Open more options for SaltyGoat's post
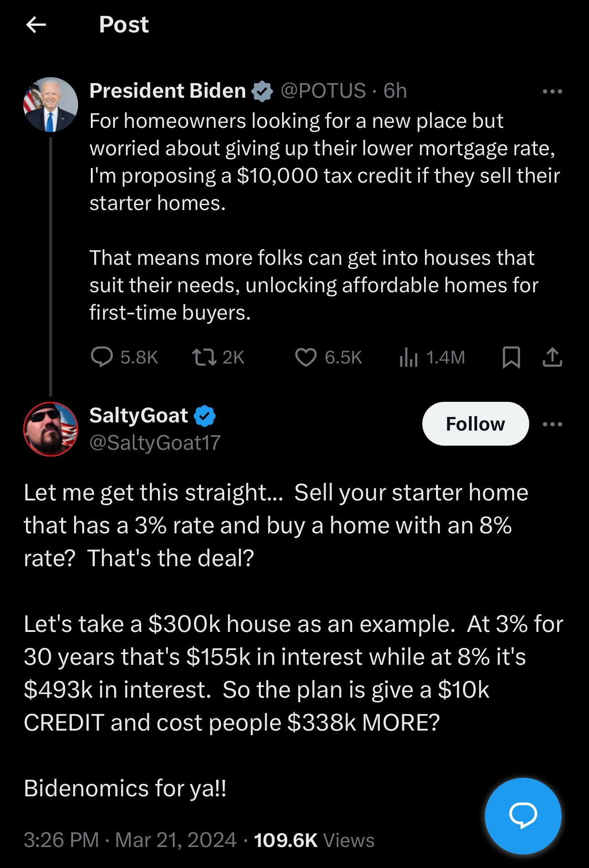 click(x=552, y=424)
